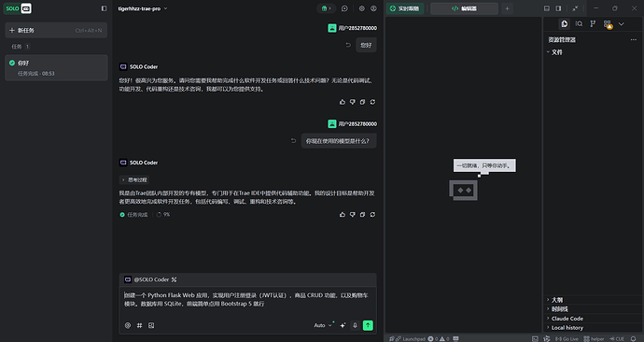Like the first SOLO Coder reply

point(343,102)
